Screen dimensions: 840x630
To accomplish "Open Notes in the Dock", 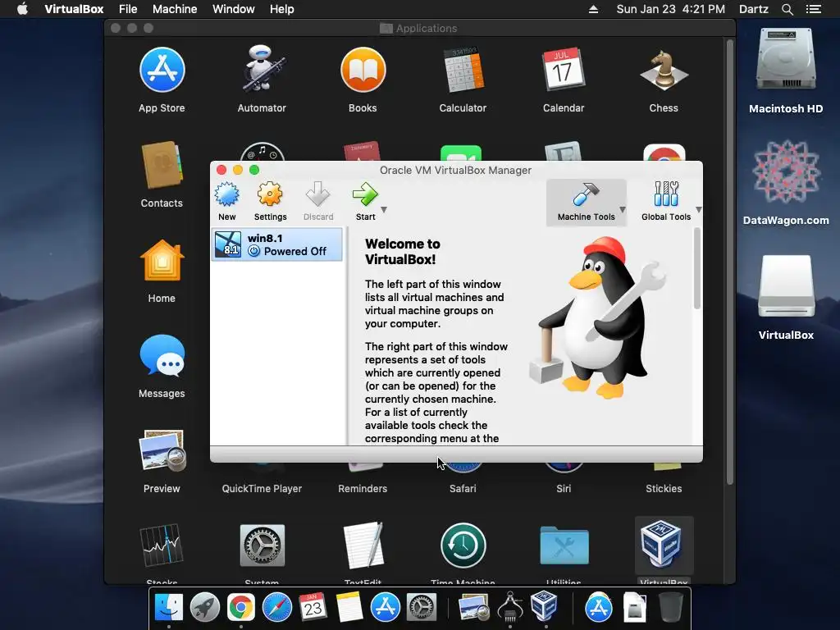I will tap(349, 608).
